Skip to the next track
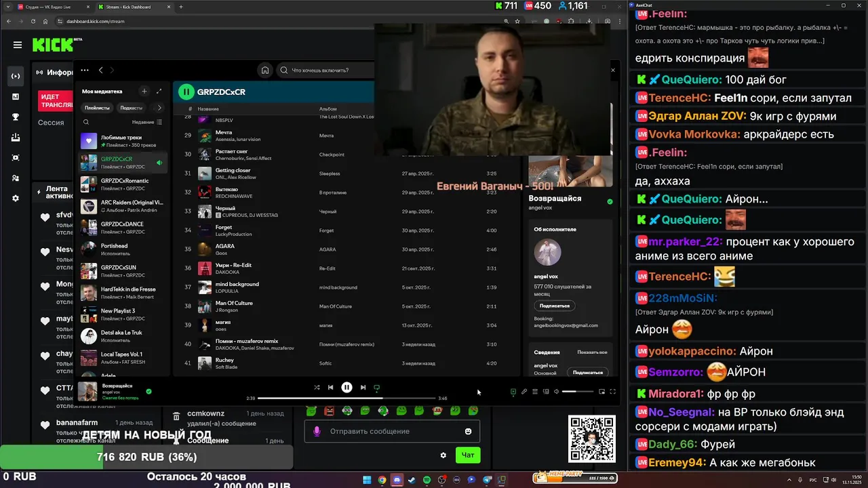 (x=363, y=388)
